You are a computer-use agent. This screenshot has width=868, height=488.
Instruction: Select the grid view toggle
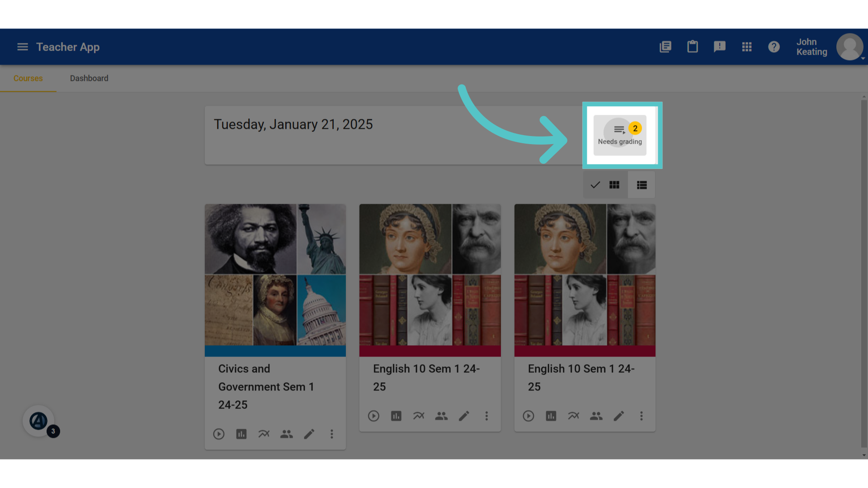(x=605, y=185)
